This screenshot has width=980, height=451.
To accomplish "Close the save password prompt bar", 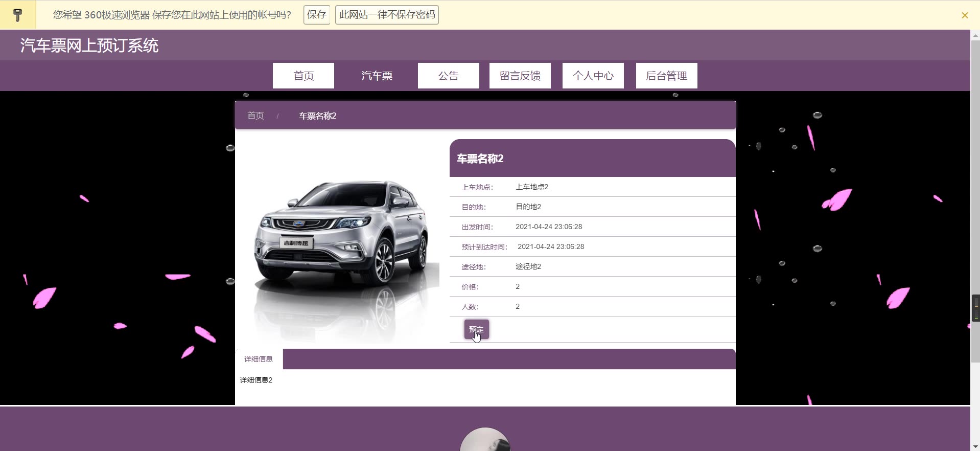I will coord(965,15).
